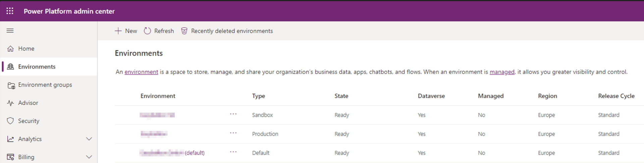The height and width of the screenshot is (163, 644).
Task: Follow the 'managed' hyperlink
Action: [502, 72]
